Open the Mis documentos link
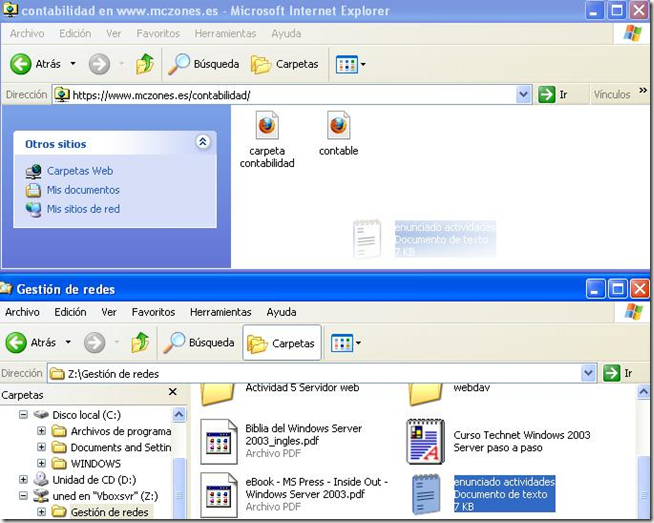Image resolution: width=654 pixels, height=523 pixels. (83, 190)
